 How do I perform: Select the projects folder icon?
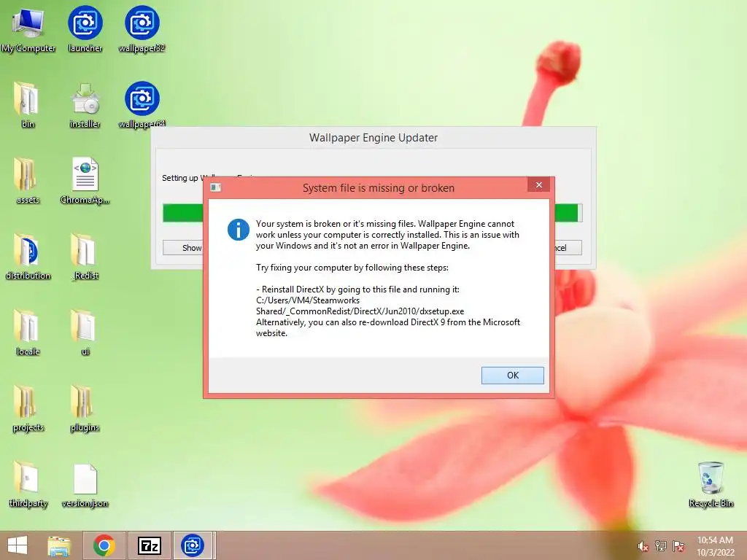click(x=28, y=408)
